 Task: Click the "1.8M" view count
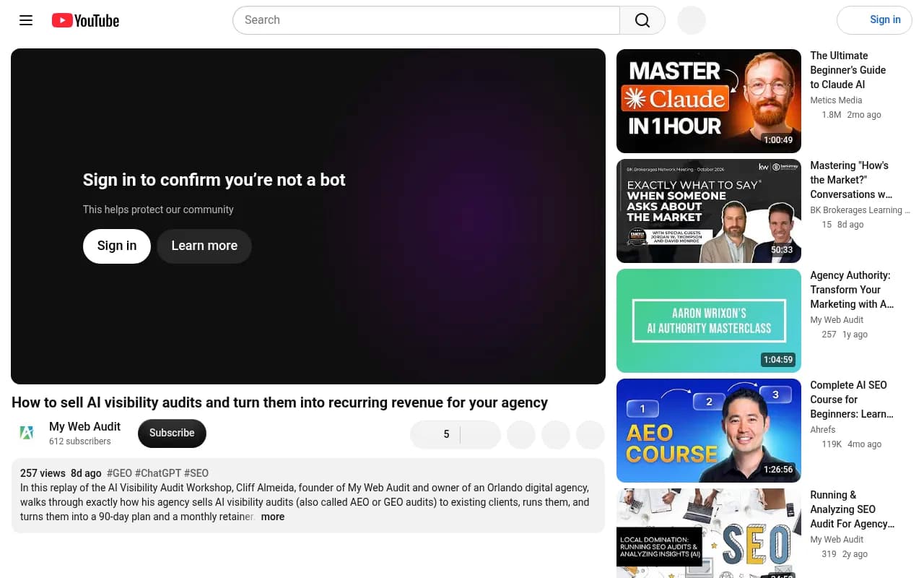point(832,115)
